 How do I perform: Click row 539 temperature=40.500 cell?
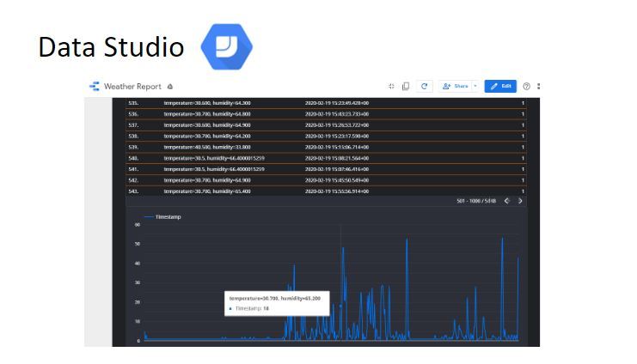click(x=207, y=148)
